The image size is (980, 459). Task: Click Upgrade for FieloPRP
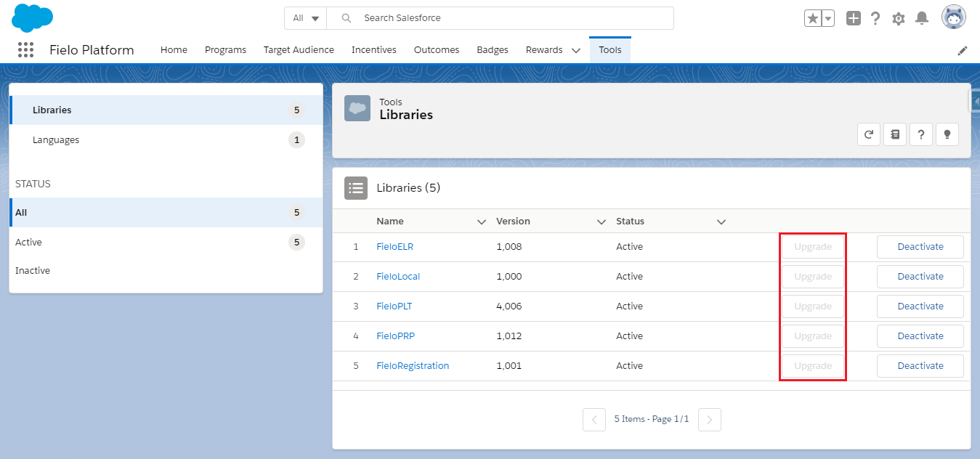813,336
